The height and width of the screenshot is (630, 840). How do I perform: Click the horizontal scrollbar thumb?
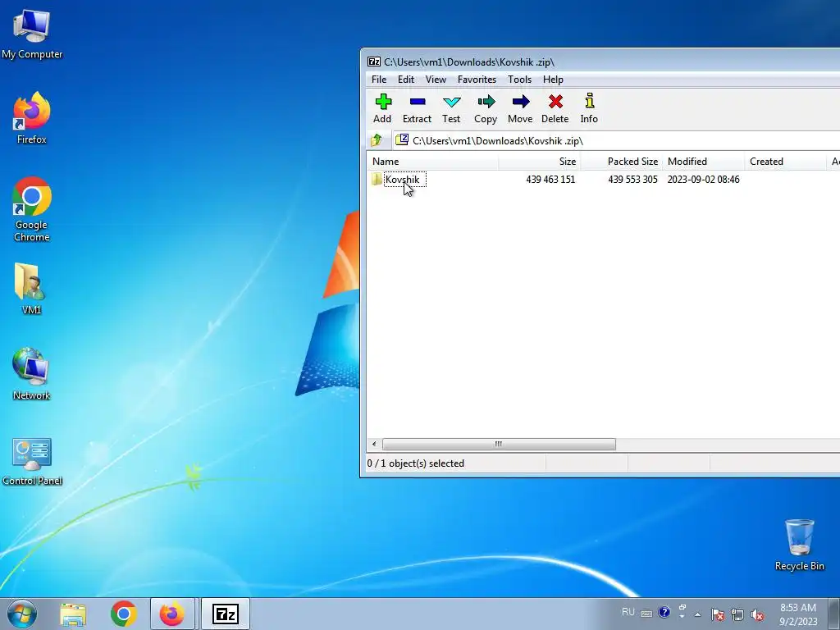pos(499,444)
